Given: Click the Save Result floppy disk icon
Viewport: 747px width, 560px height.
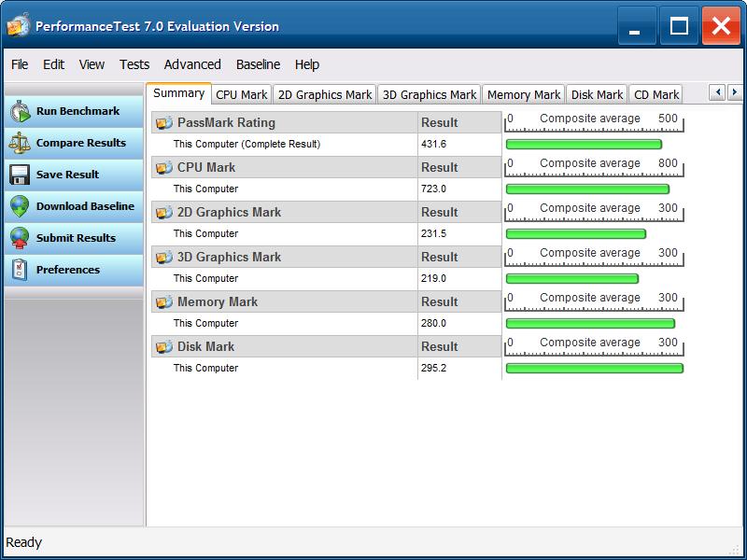Looking at the screenshot, I should tap(20, 175).
